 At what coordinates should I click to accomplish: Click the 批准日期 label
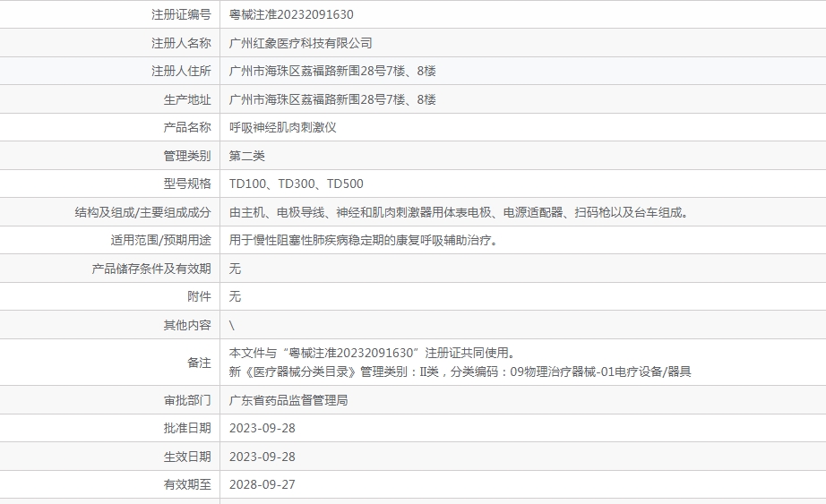click(x=187, y=428)
